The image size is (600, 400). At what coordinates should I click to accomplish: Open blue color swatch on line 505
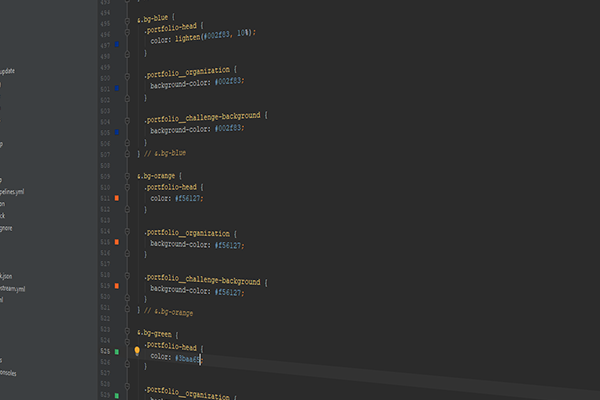click(117, 132)
